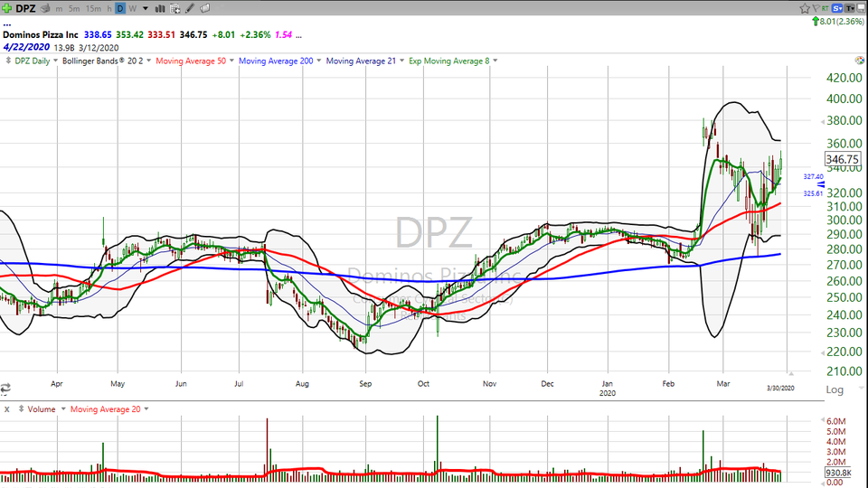868x488 pixels.
Task: Click the 327.40 blue price marker
Action: pos(813,177)
